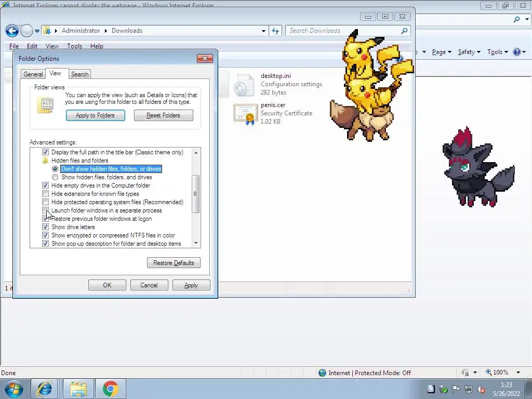Screen dimensions: 532x399
Task: Click the Reset Folders button
Action: pos(163,115)
